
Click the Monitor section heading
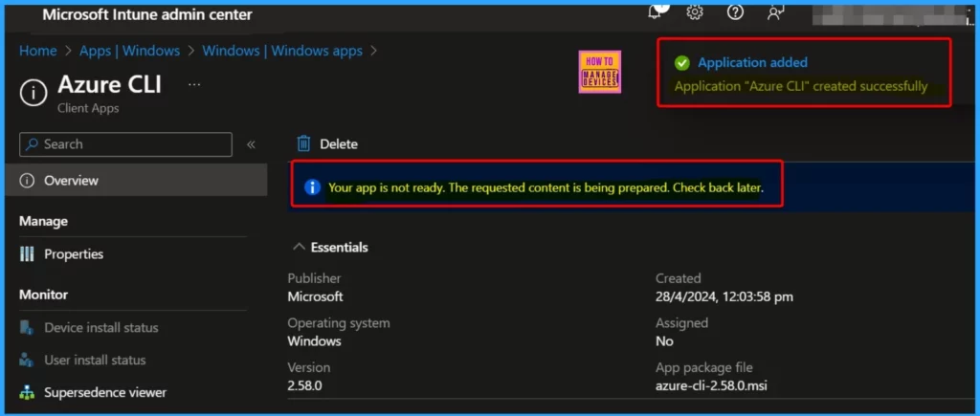44,295
